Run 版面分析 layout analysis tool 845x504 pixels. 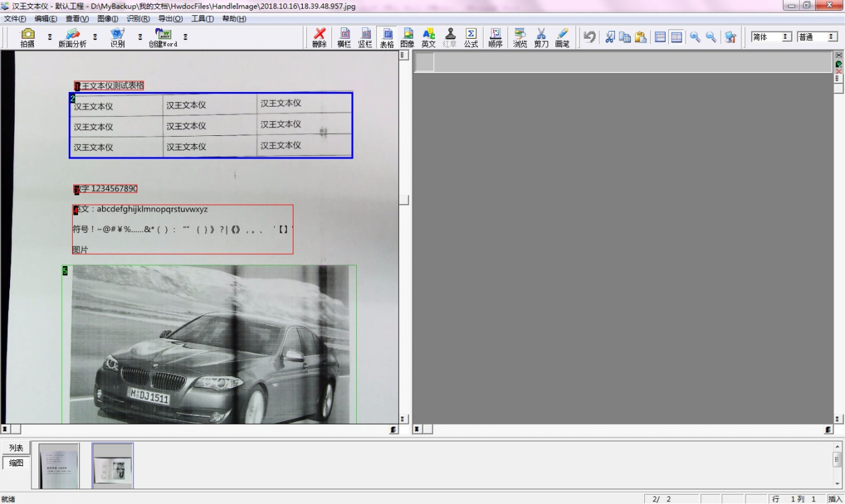click(72, 37)
